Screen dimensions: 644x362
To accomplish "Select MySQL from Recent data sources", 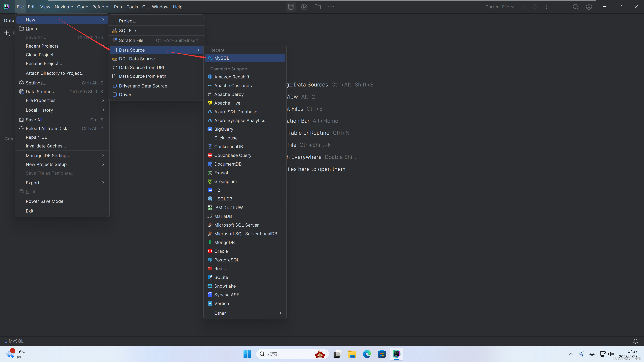I will 245,58.
